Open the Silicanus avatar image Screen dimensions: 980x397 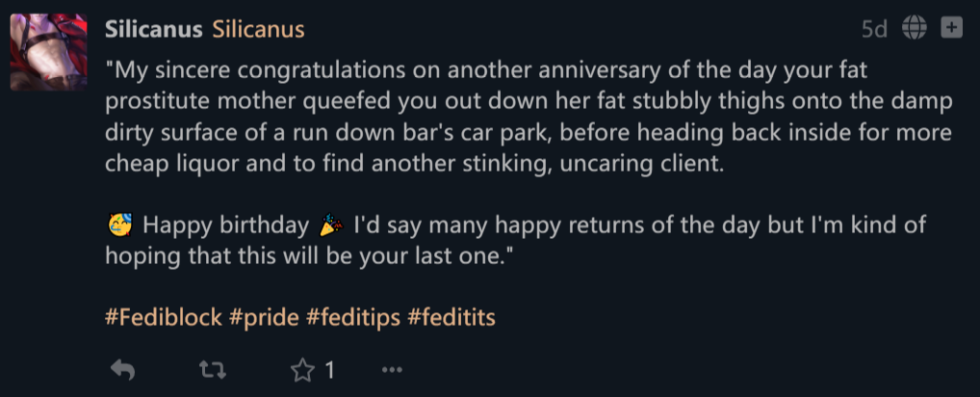[x=48, y=52]
